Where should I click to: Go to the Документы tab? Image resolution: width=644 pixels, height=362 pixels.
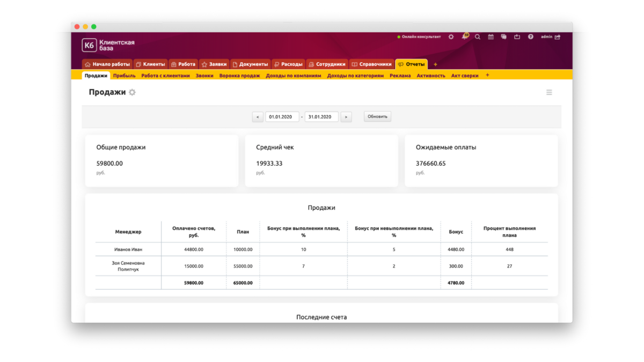tap(250, 64)
